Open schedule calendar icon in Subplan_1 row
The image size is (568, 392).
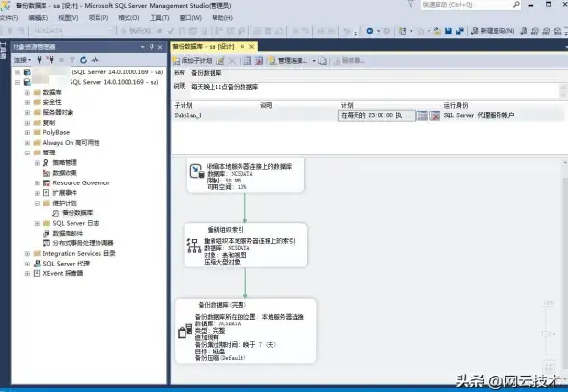422,116
